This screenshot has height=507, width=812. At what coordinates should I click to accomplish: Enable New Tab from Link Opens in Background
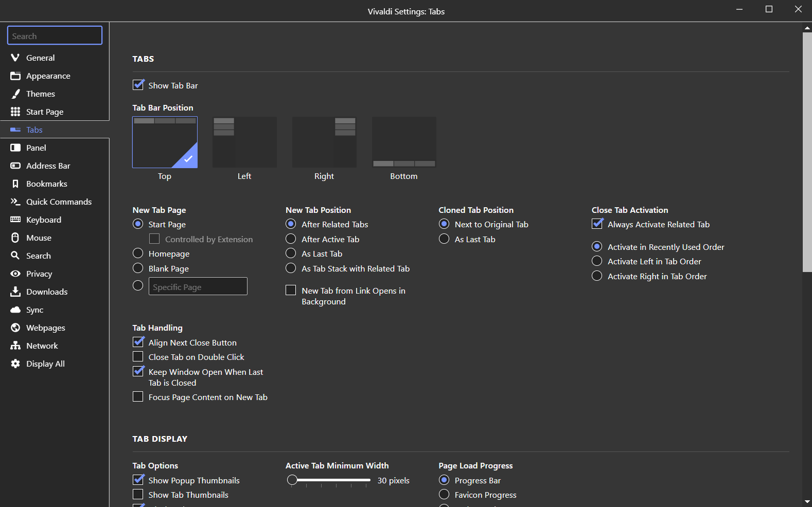[x=291, y=290]
